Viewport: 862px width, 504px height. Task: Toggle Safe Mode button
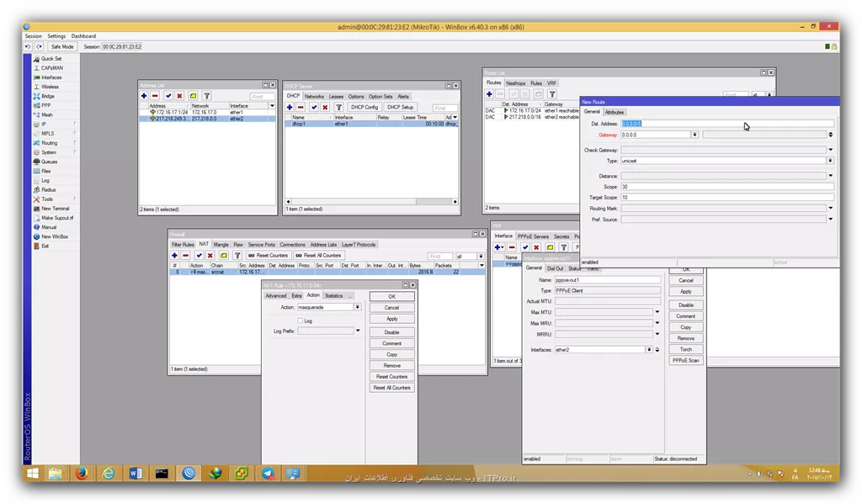[x=62, y=47]
